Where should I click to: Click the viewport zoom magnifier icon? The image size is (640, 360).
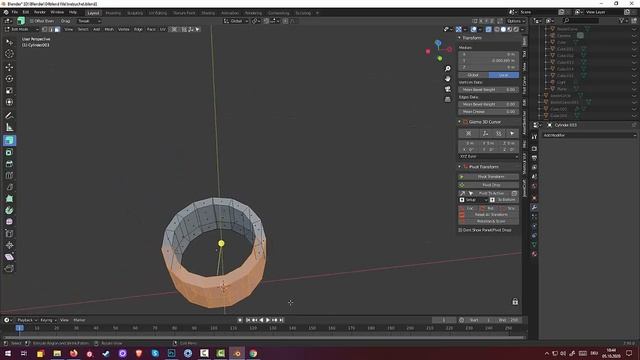coord(448,69)
